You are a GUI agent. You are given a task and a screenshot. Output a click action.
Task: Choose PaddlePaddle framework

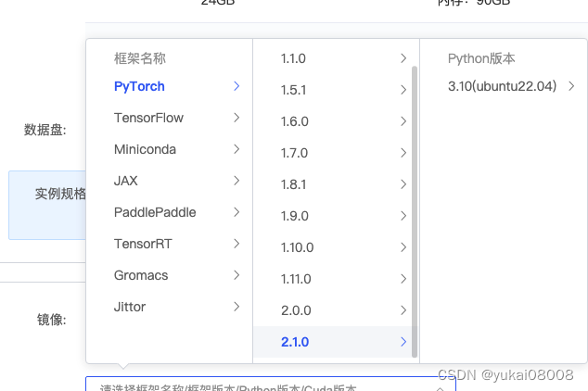coord(169,212)
